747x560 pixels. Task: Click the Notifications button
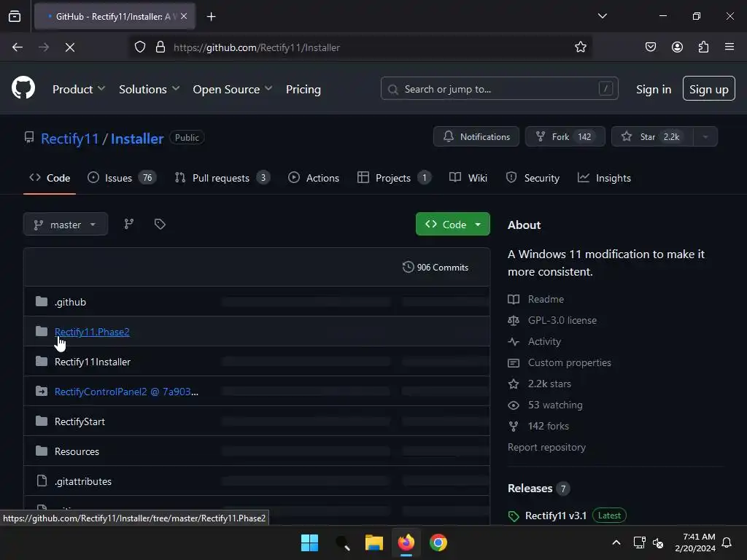click(x=476, y=136)
